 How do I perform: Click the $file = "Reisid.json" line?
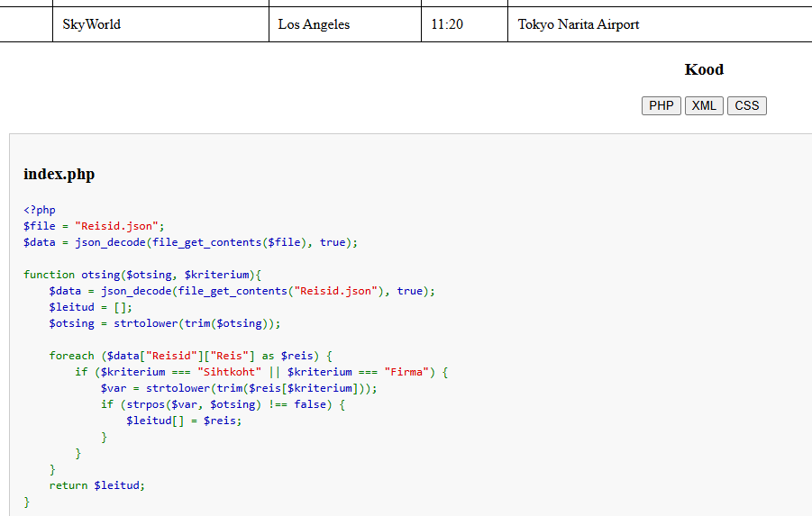(94, 226)
